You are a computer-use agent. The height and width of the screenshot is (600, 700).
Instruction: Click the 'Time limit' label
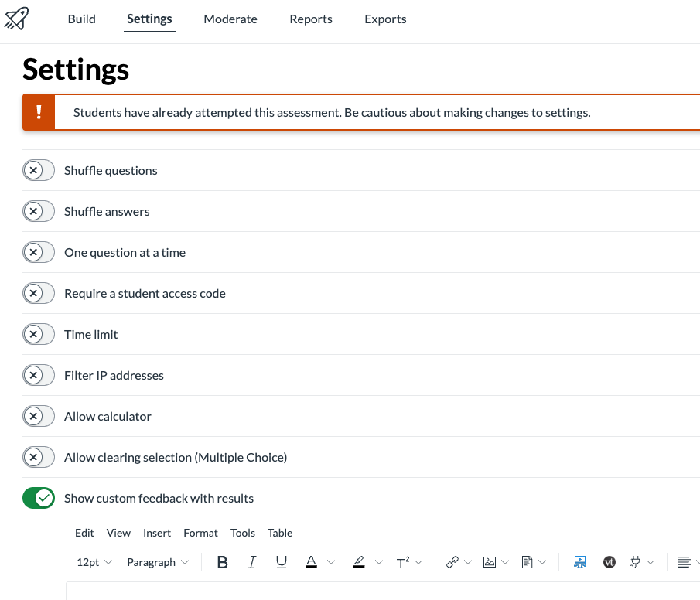(91, 334)
